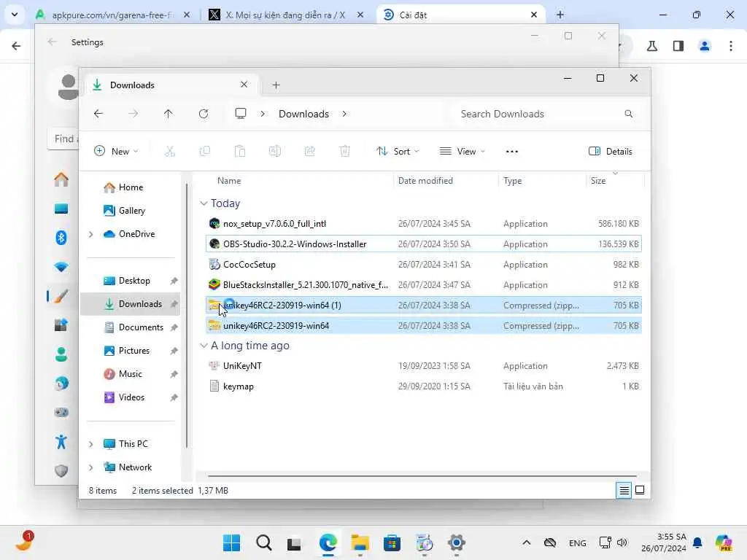Click the horizontal scrollbar in file list
This screenshot has width=747, height=560.
coord(422,475)
